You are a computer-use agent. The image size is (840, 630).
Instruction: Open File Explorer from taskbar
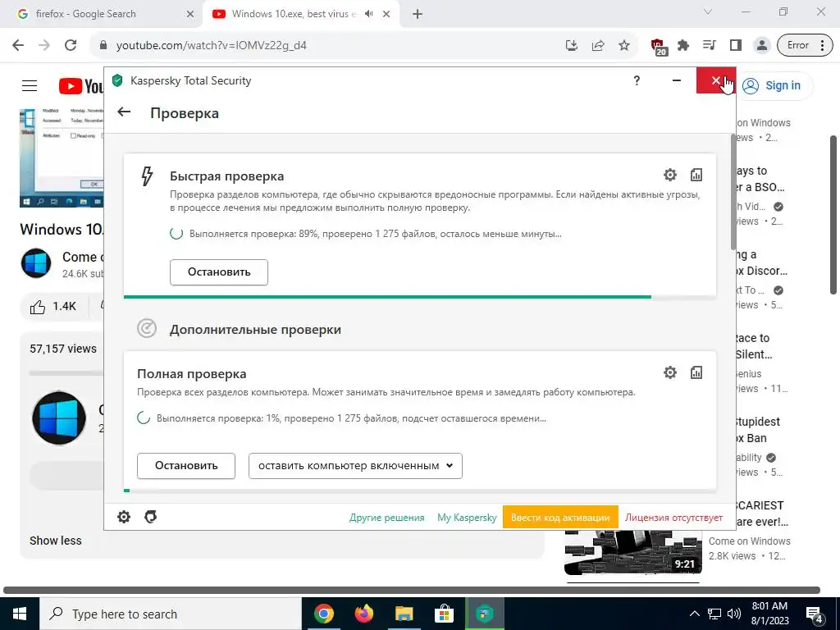pyautogui.click(x=404, y=614)
